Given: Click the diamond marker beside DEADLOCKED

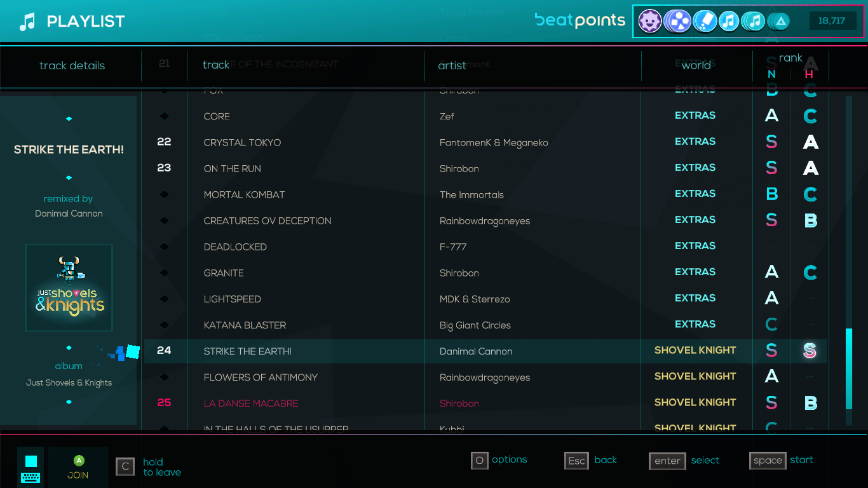Looking at the screenshot, I should [x=164, y=247].
